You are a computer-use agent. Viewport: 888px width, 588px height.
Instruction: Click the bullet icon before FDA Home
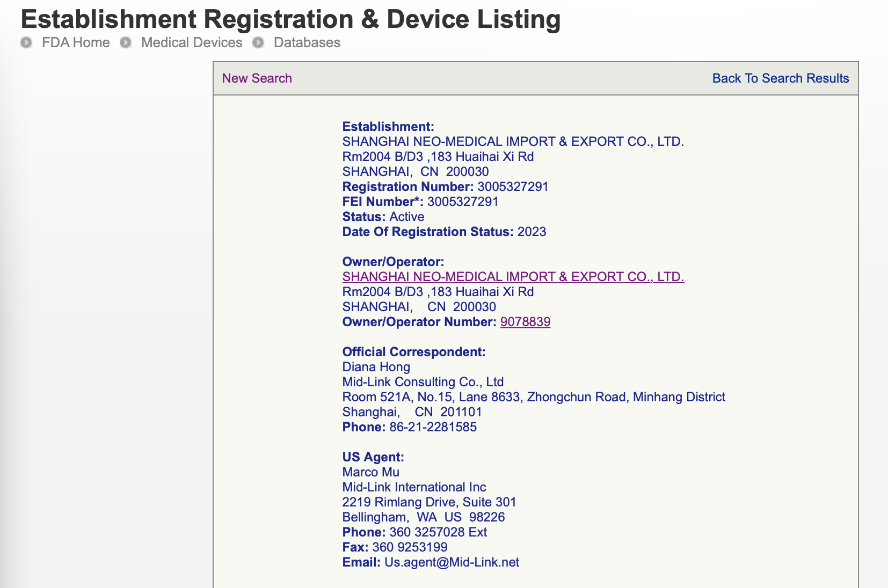point(26,42)
